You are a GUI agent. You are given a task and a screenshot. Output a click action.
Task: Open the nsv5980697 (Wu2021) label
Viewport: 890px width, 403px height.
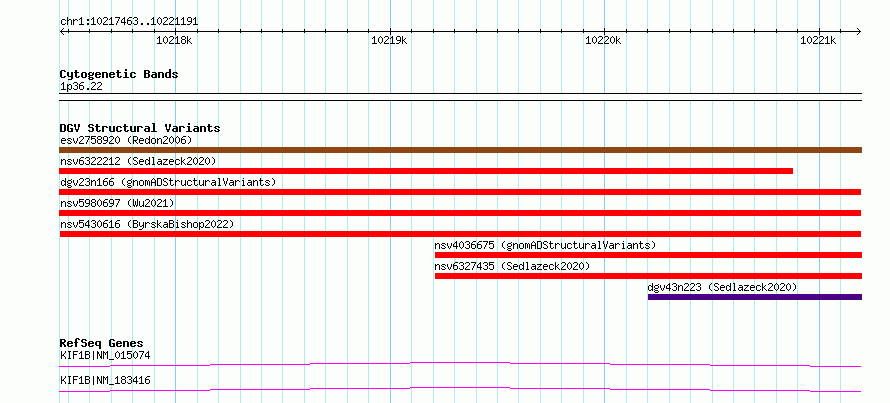[x=117, y=203]
